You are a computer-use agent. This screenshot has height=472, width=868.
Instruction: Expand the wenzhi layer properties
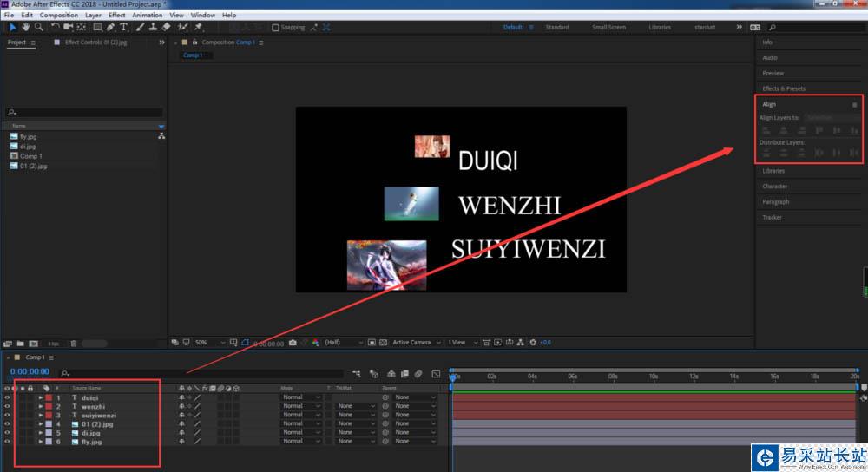click(x=41, y=406)
